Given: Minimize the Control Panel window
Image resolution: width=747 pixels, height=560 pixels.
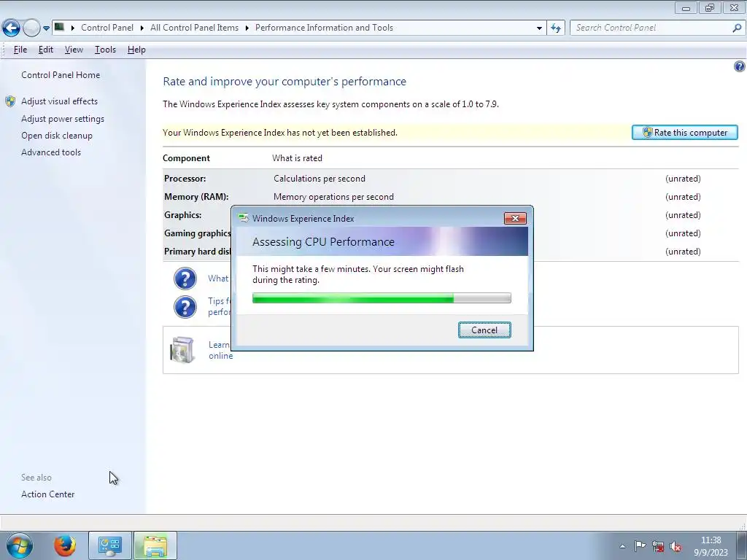Looking at the screenshot, I should [x=686, y=7].
